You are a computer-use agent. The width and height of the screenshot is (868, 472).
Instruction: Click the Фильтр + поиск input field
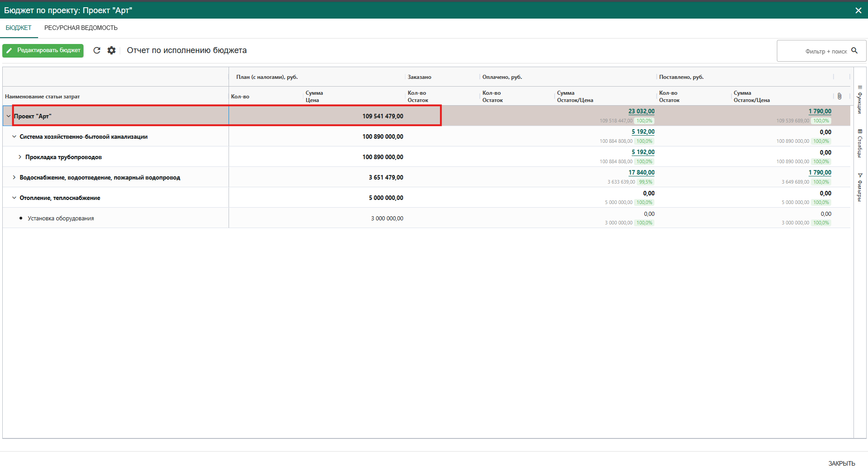(x=812, y=51)
